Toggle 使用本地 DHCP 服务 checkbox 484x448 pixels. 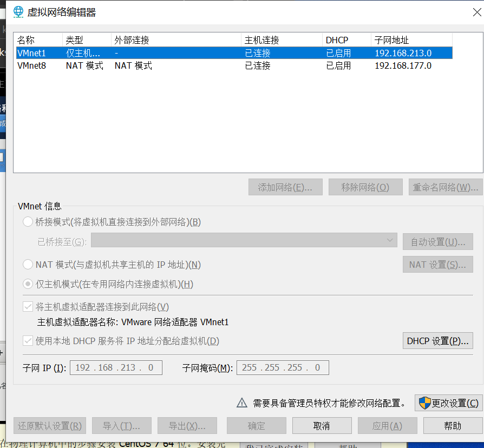tap(28, 341)
